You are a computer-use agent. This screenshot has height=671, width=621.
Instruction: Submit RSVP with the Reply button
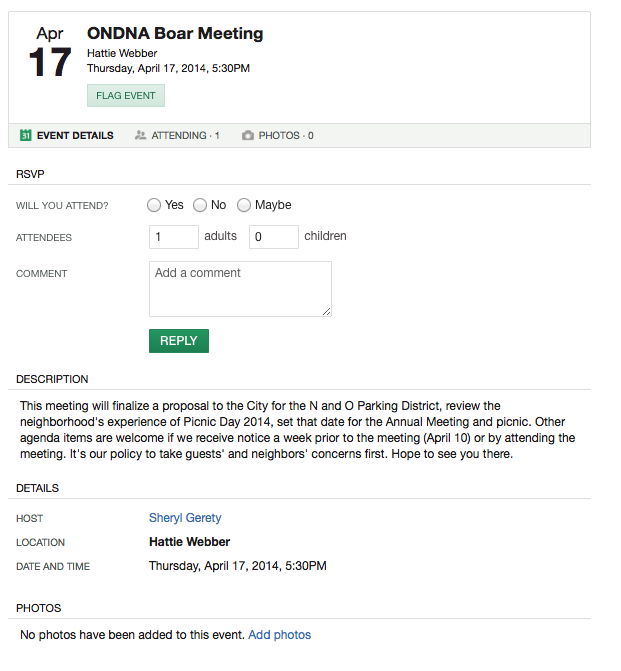click(179, 341)
